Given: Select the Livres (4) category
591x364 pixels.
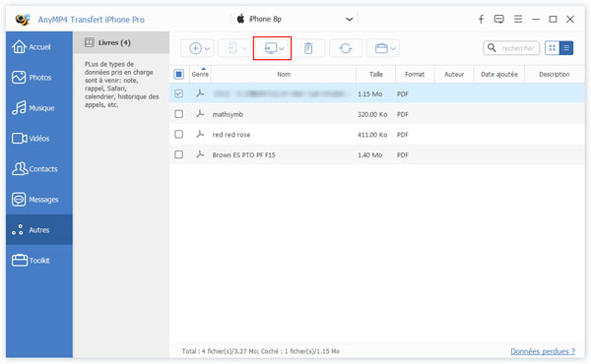Looking at the screenshot, I should pos(121,42).
